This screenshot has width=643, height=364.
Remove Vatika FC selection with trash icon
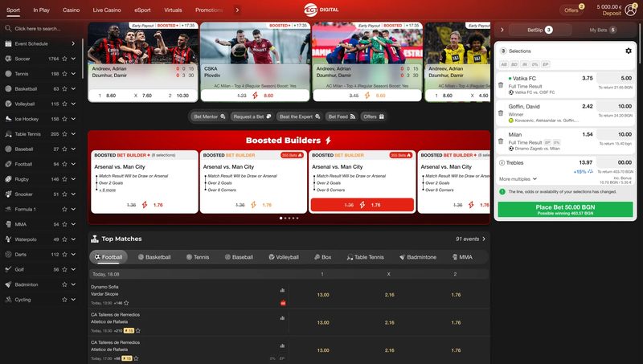point(501,85)
